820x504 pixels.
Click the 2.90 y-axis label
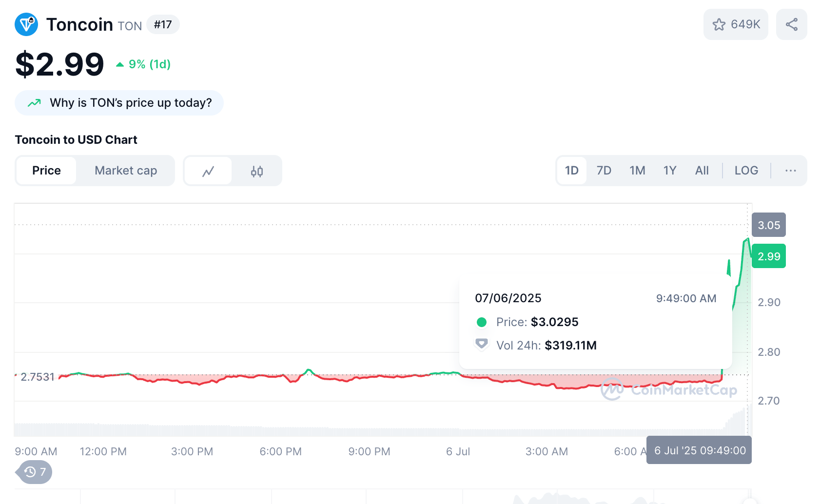pos(769,302)
